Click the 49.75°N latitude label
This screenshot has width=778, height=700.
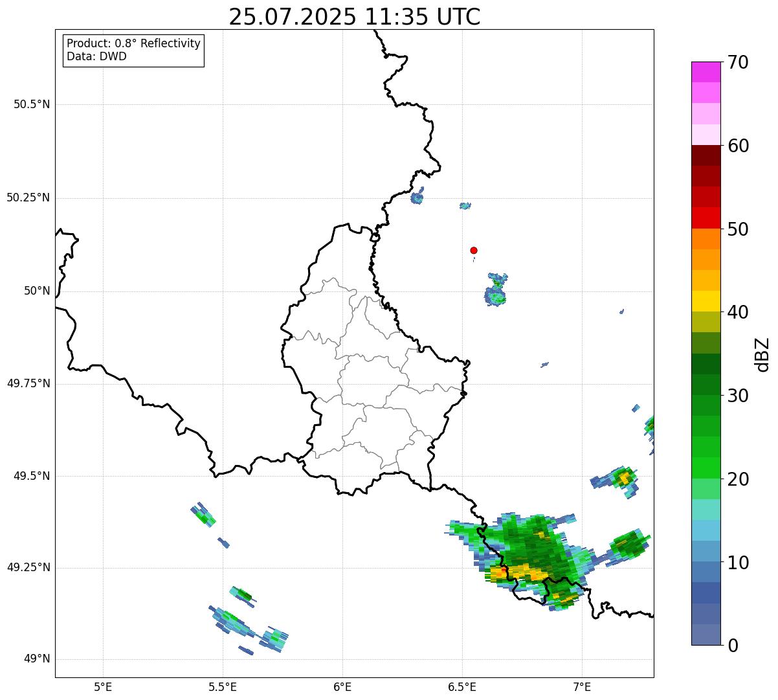coord(28,383)
